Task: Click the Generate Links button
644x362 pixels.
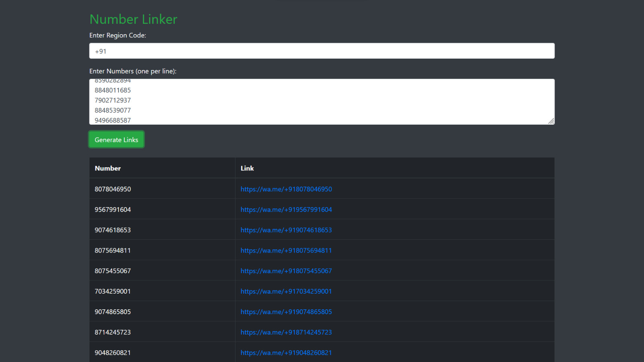Action: coord(116,139)
